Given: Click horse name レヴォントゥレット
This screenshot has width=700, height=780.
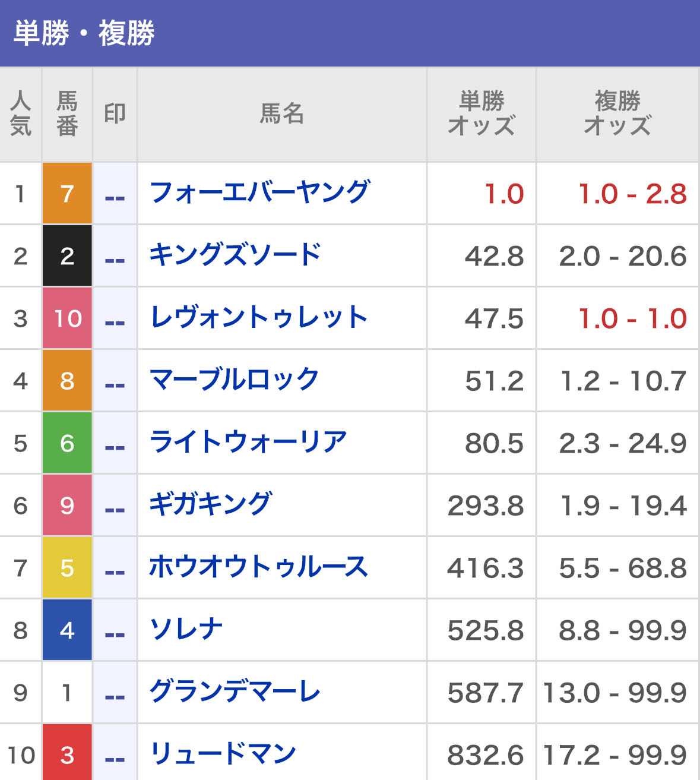Looking at the screenshot, I should coord(258,317).
